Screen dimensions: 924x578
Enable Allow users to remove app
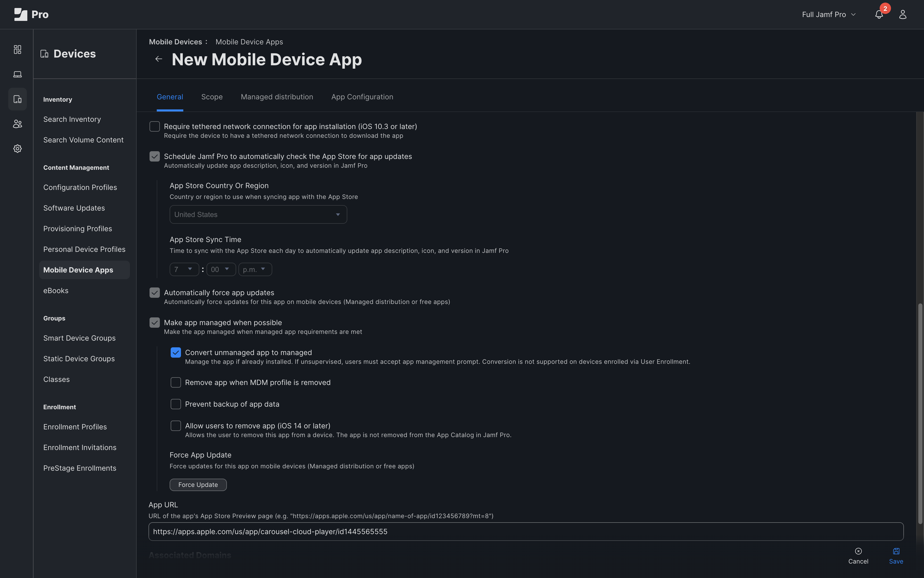tap(176, 426)
